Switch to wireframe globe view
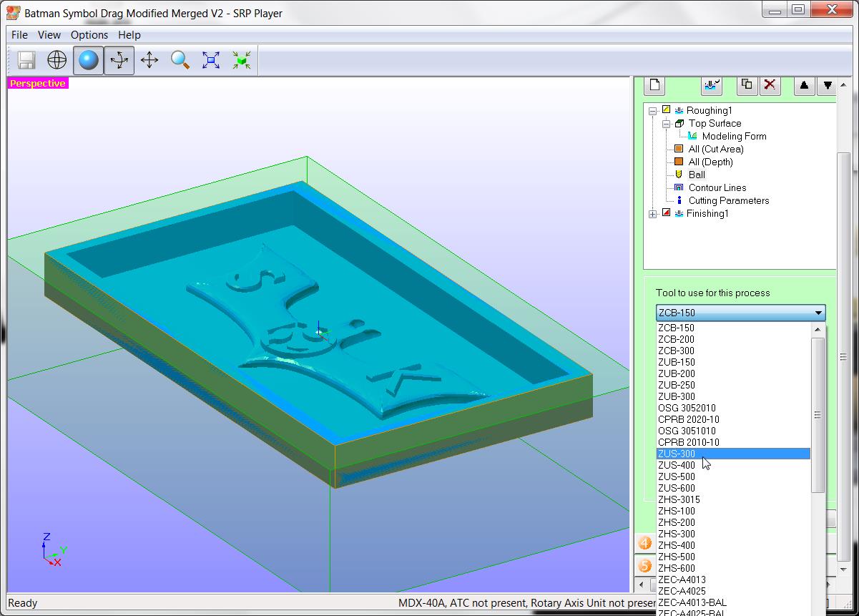 pyautogui.click(x=57, y=60)
